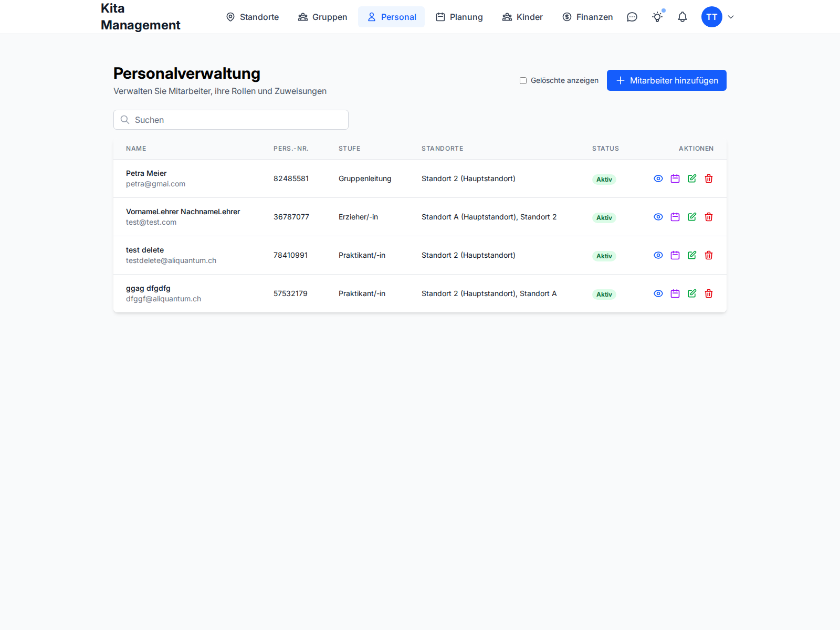This screenshot has height=630, width=840.
Task: Click the STUFE column header
Action: [350, 149]
